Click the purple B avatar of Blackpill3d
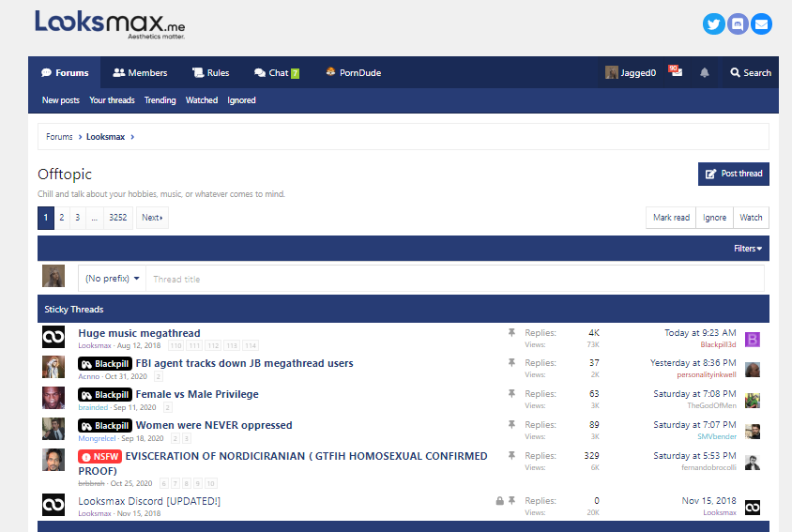The image size is (792, 532). [752, 340]
